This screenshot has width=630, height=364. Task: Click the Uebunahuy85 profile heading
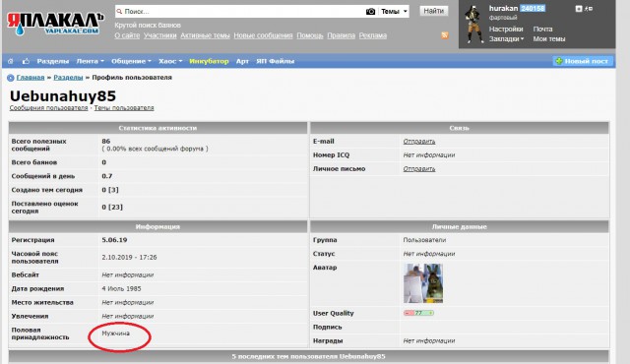(x=63, y=95)
